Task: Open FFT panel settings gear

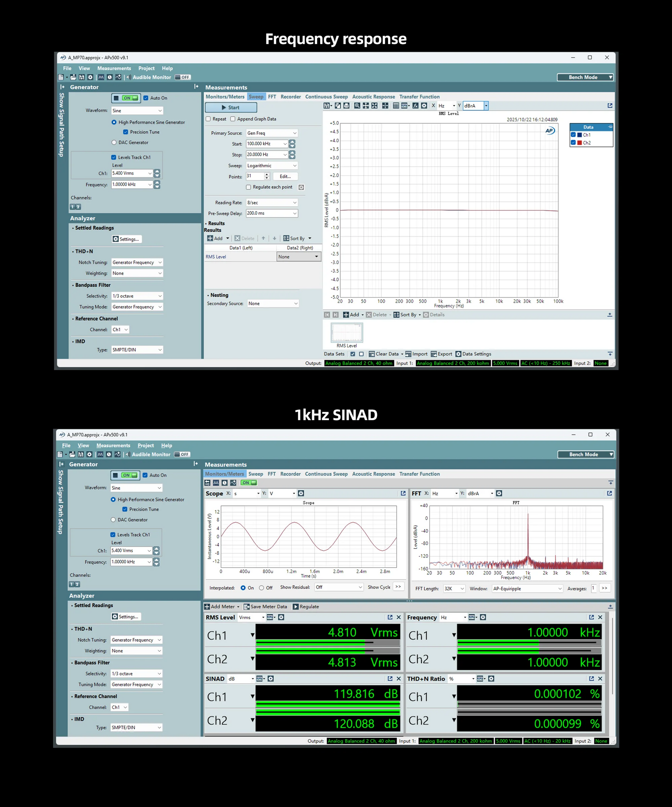Action: coord(499,493)
